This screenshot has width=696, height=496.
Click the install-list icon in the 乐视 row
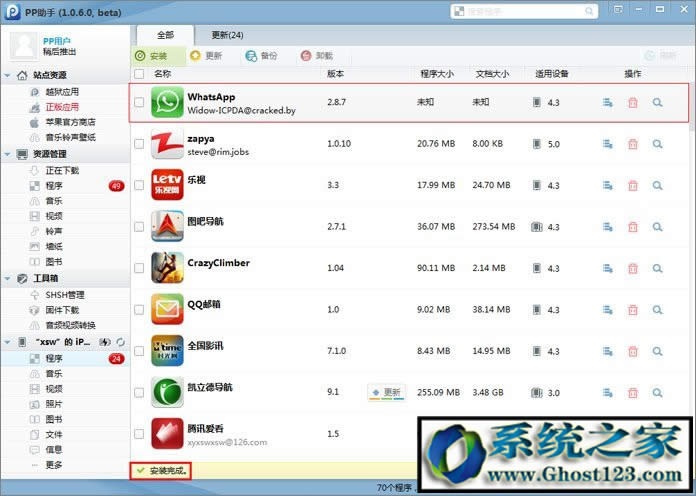point(608,185)
